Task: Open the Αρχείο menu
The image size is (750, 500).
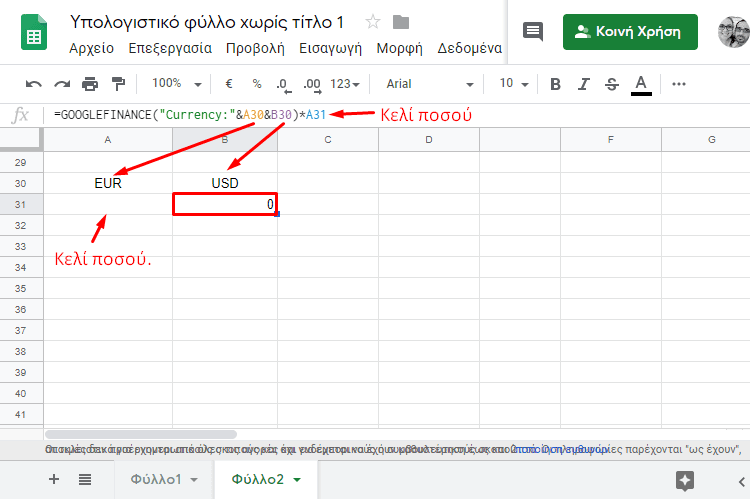Action: click(x=91, y=48)
